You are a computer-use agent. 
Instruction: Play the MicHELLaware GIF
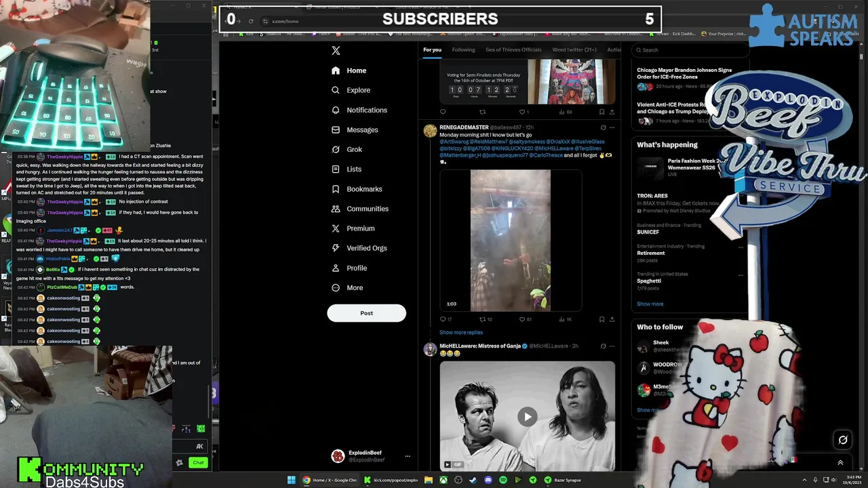(528, 417)
